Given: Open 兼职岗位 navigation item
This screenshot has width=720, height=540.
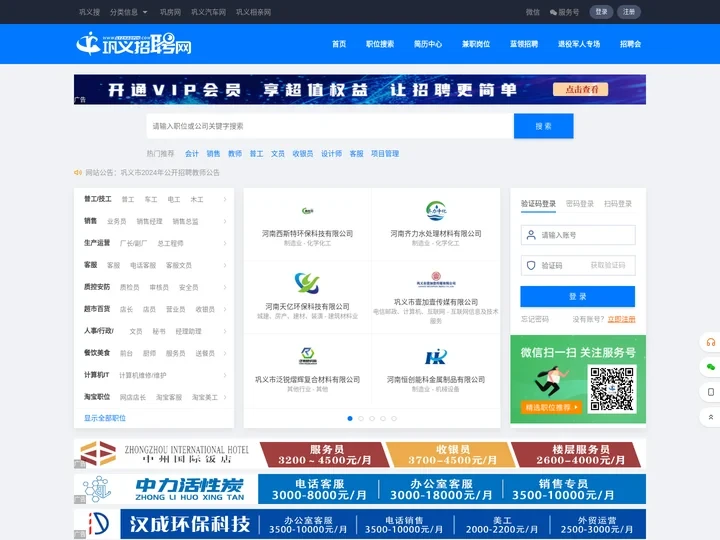Looking at the screenshot, I should click(476, 44).
